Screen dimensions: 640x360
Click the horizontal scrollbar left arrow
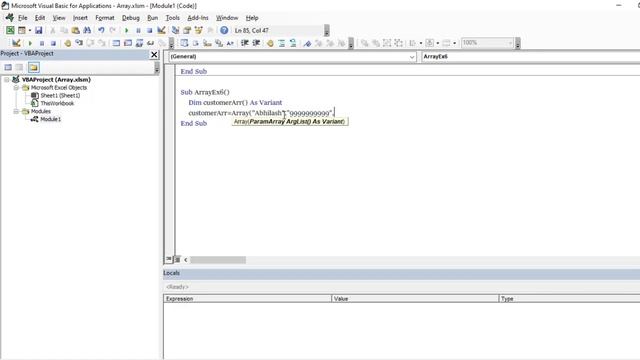[186, 260]
